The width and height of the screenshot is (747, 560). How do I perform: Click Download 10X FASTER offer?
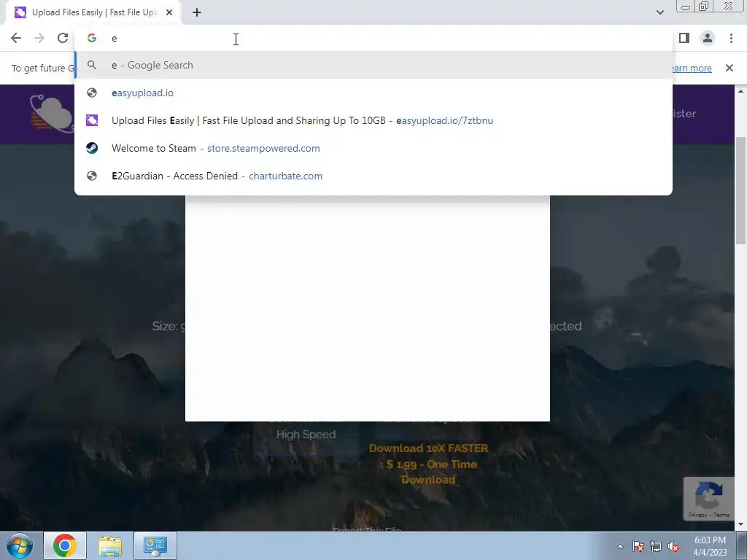(428, 464)
